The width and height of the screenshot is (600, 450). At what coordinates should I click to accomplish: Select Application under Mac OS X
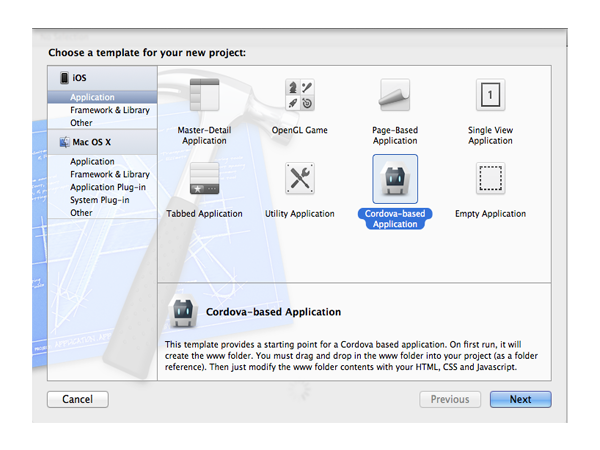[92, 161]
